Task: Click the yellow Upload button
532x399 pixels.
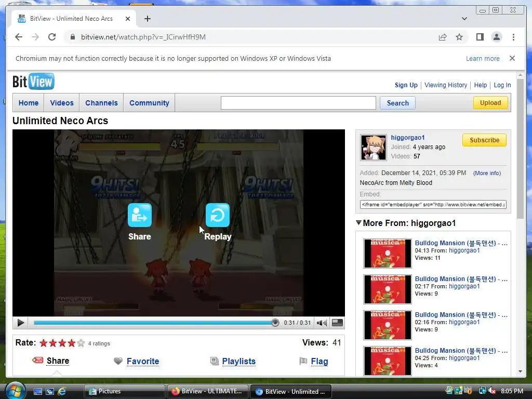Action: [490, 102]
